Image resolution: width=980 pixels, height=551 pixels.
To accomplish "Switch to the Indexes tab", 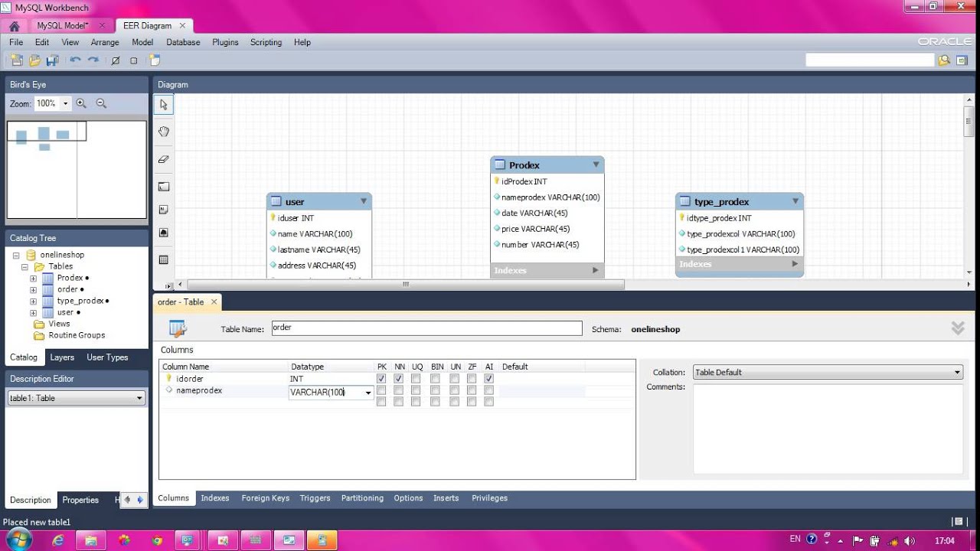I will pos(215,498).
